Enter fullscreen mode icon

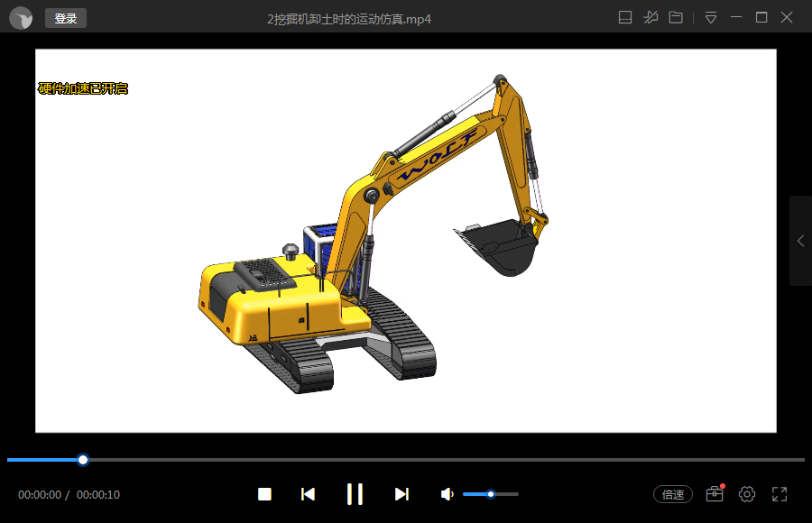coord(780,494)
